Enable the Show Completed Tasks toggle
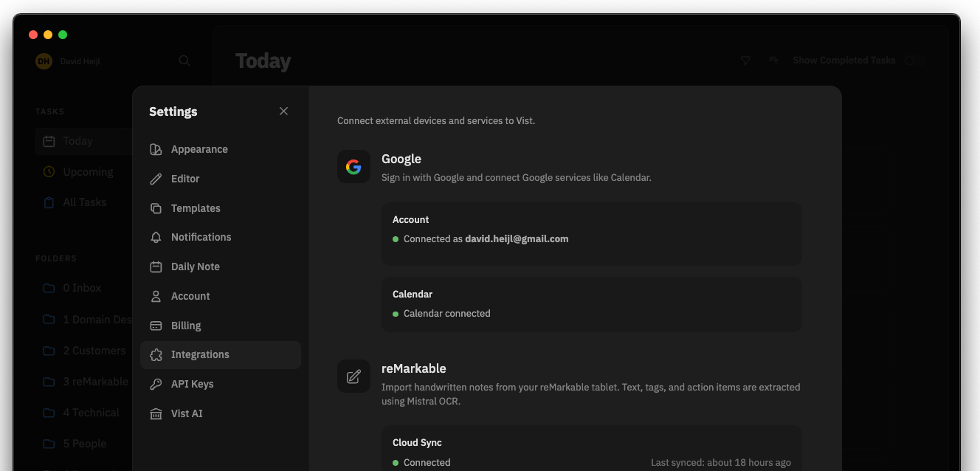The width and height of the screenshot is (980, 471). coord(915,61)
